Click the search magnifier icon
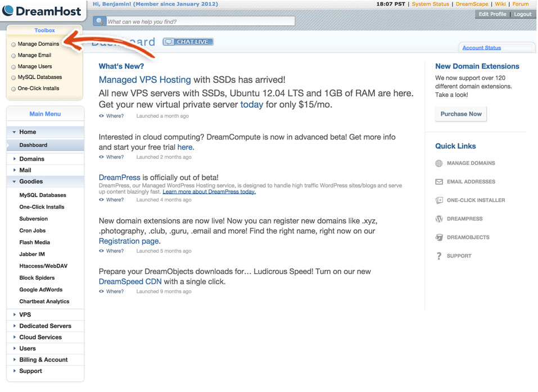The height and width of the screenshot is (392, 538). coord(100,21)
